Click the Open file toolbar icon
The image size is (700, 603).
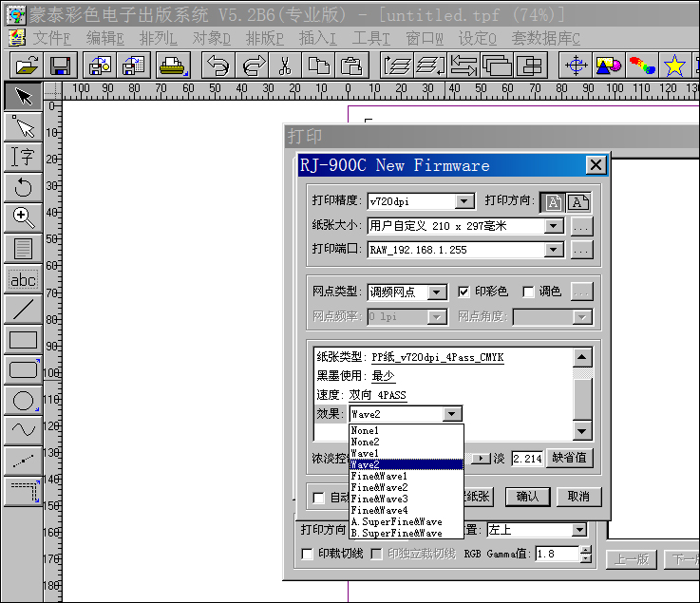27,66
